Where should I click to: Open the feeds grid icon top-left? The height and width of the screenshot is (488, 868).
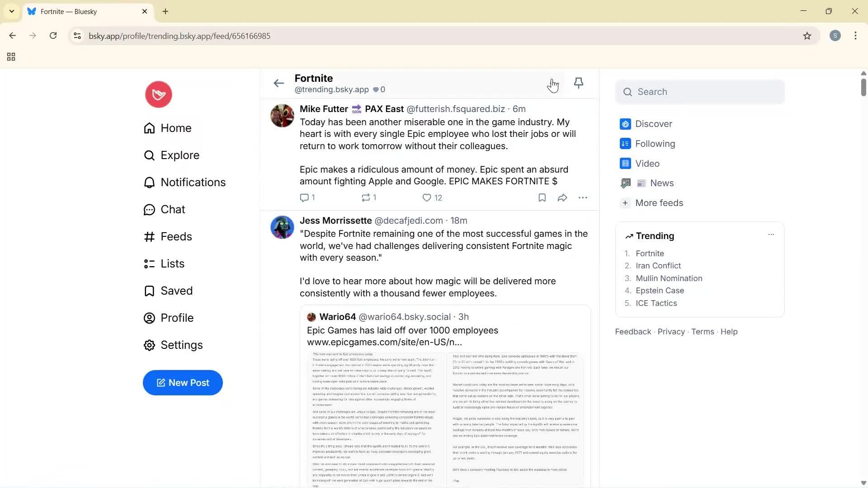11,56
